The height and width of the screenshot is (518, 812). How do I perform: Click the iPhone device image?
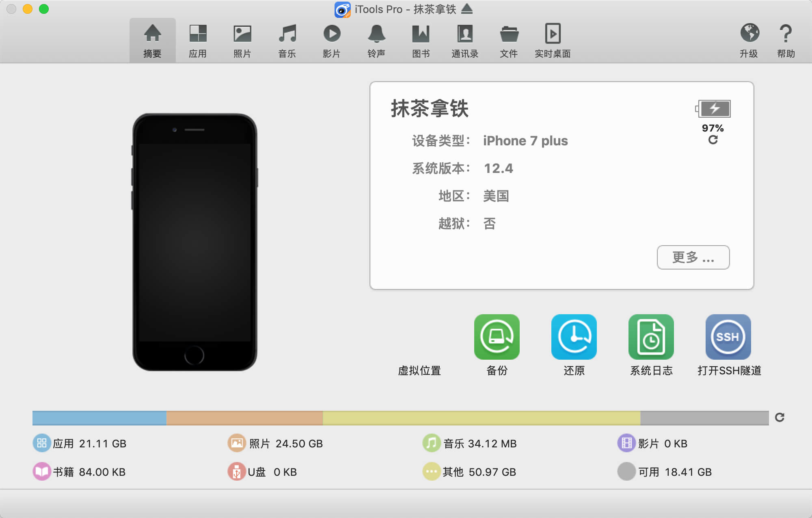(x=194, y=242)
